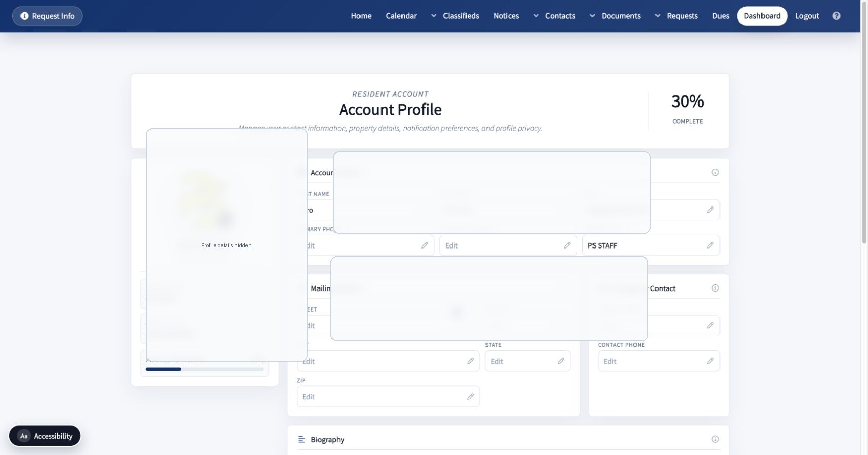Click the Biography lines icon
Screen dimensions: 868x455
coord(302,439)
